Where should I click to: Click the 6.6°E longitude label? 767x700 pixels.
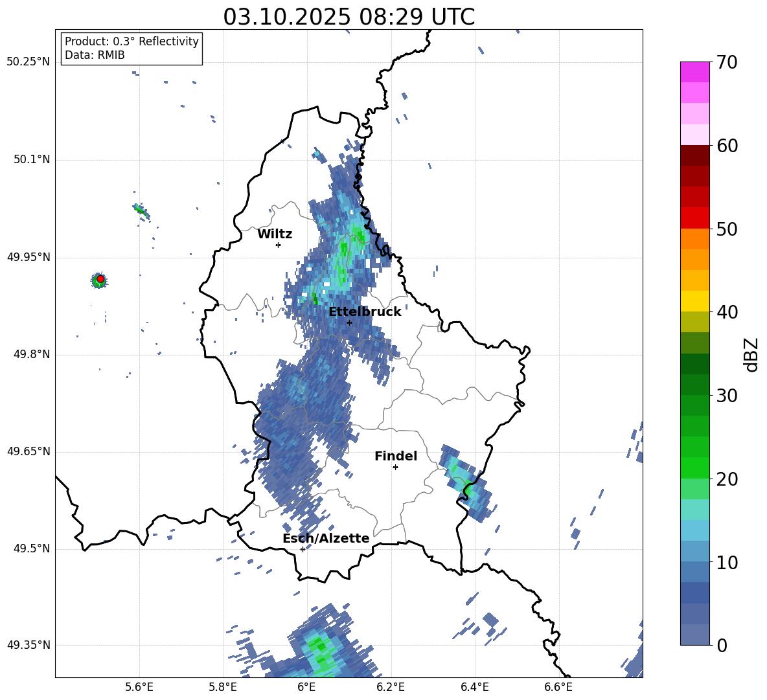pos(558,687)
